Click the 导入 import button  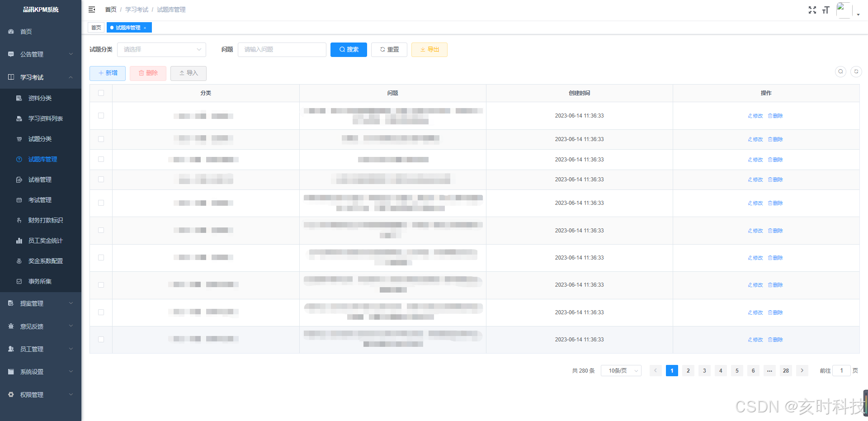pyautogui.click(x=189, y=73)
